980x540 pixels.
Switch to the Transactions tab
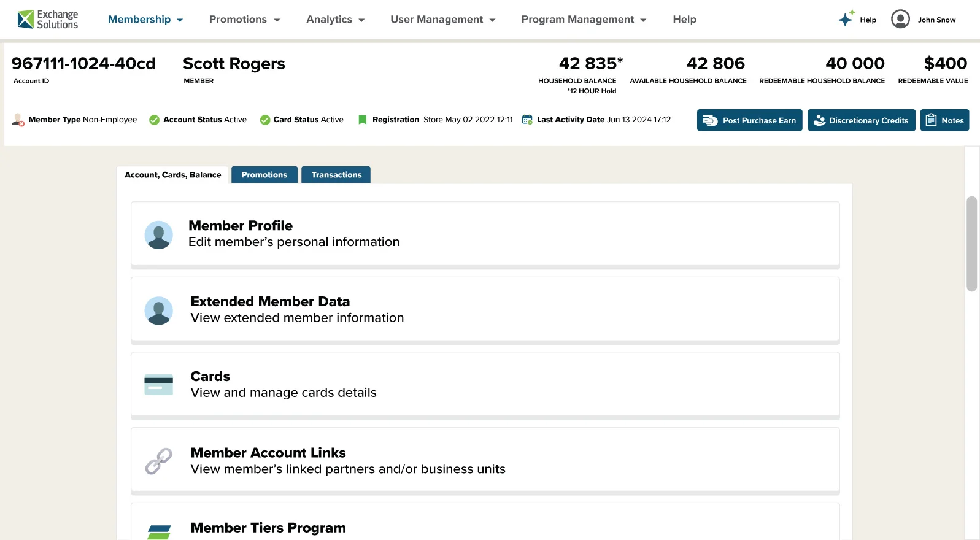click(x=336, y=175)
